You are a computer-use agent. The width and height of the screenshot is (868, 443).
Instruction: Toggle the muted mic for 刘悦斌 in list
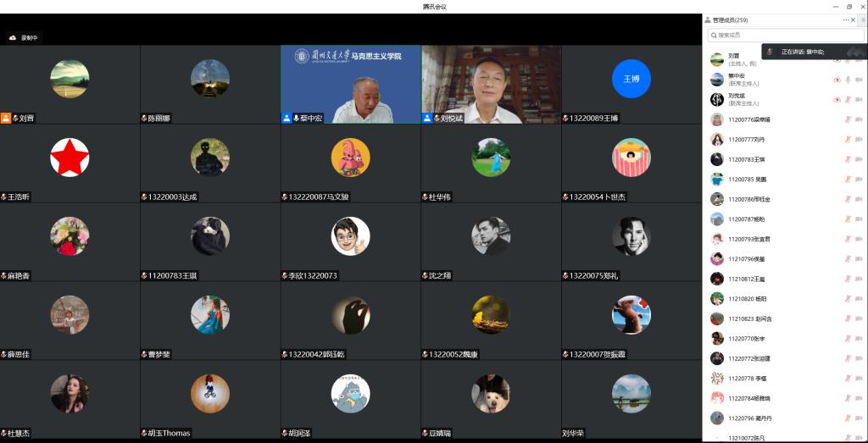click(848, 100)
